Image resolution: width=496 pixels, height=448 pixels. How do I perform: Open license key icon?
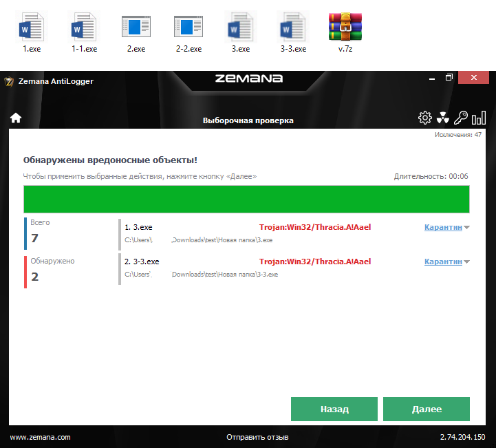461,118
